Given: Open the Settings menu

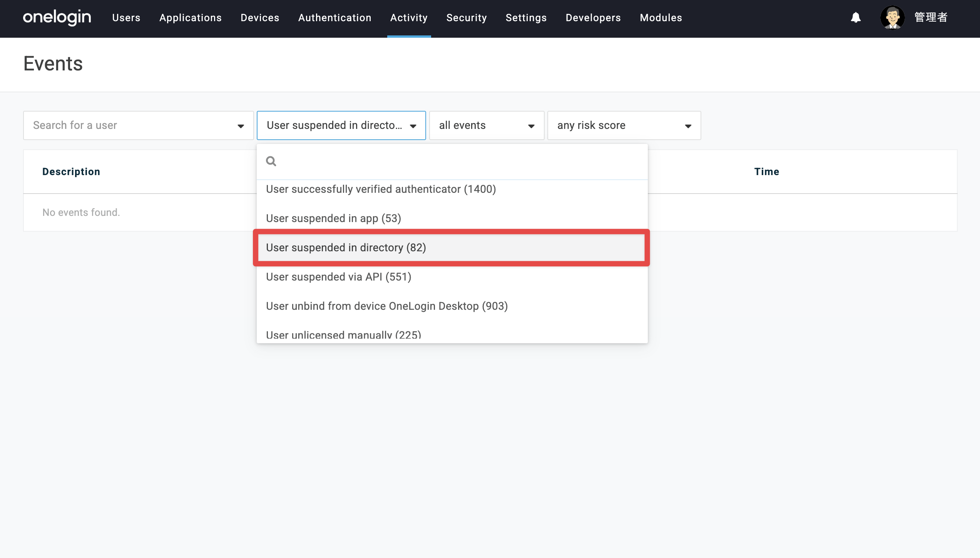Looking at the screenshot, I should (x=526, y=18).
